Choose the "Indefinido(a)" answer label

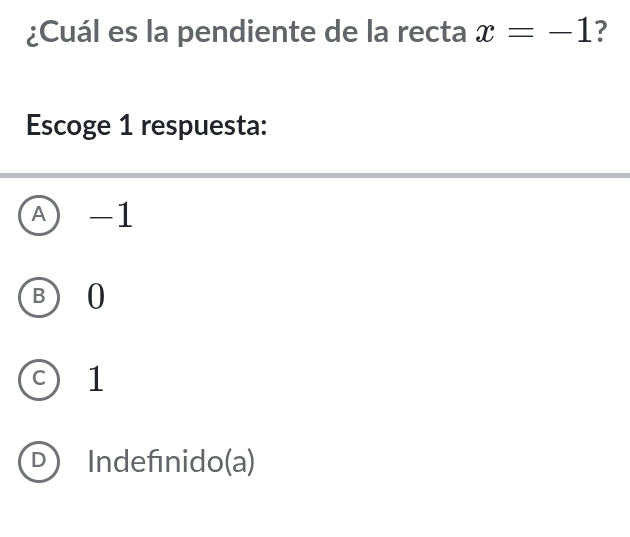[x=170, y=462]
